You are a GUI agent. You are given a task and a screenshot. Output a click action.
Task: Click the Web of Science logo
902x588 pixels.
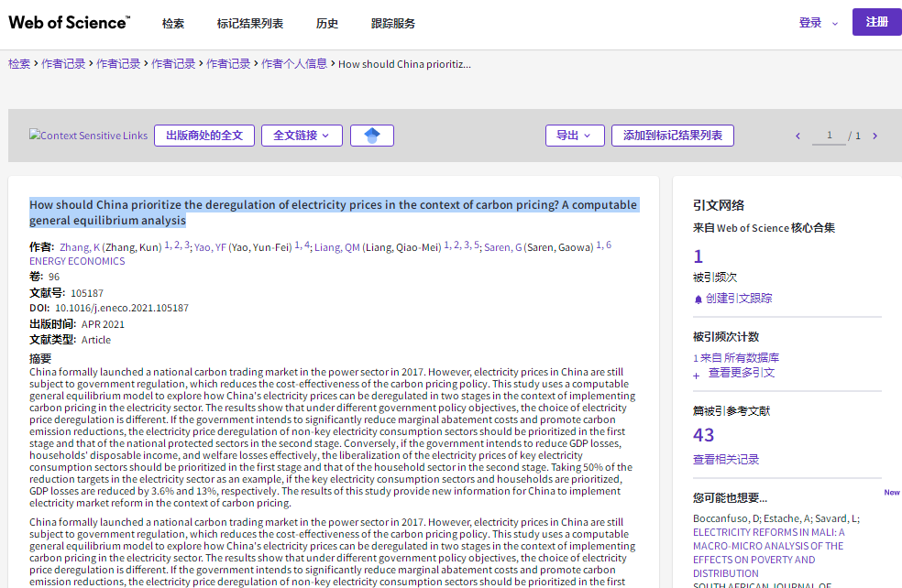(68, 22)
